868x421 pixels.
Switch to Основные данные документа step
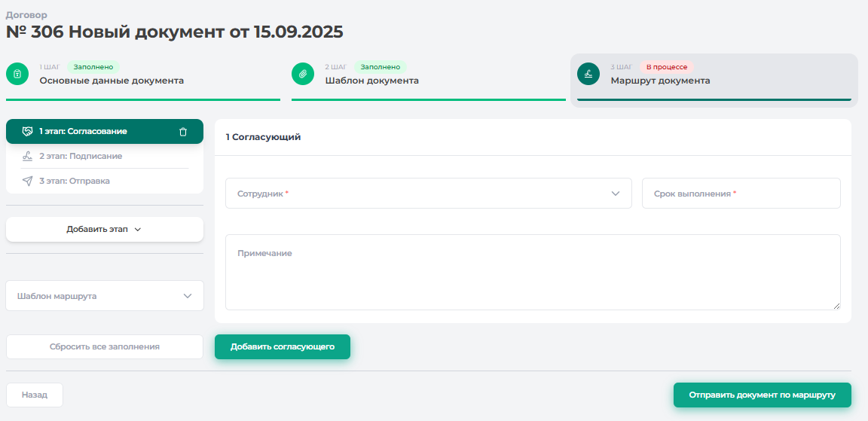pyautogui.click(x=112, y=81)
